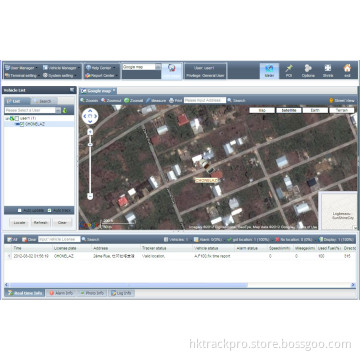The image size is (360, 360).
Task: Open the Please Select a User dropdown
Action: pyautogui.click(x=58, y=110)
